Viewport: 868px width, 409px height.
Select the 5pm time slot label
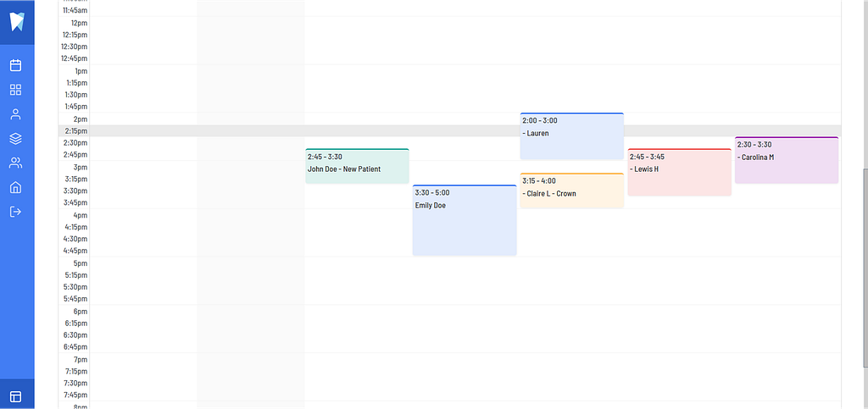(x=81, y=263)
